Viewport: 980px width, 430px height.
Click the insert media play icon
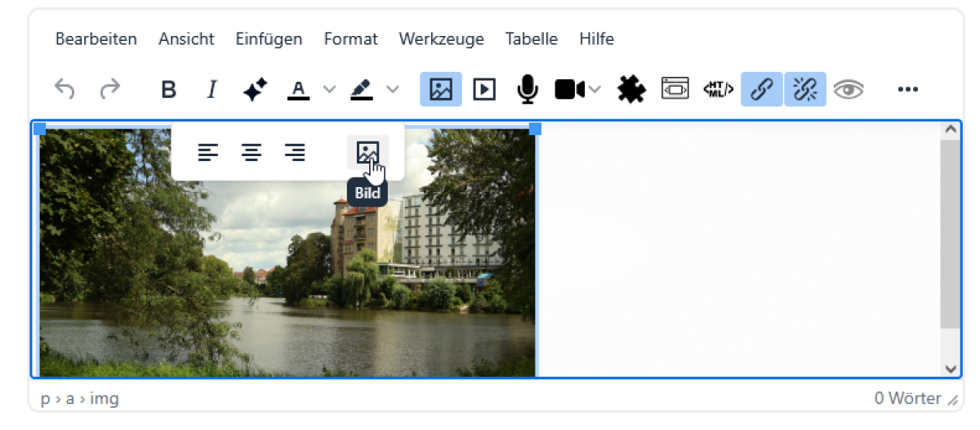484,89
